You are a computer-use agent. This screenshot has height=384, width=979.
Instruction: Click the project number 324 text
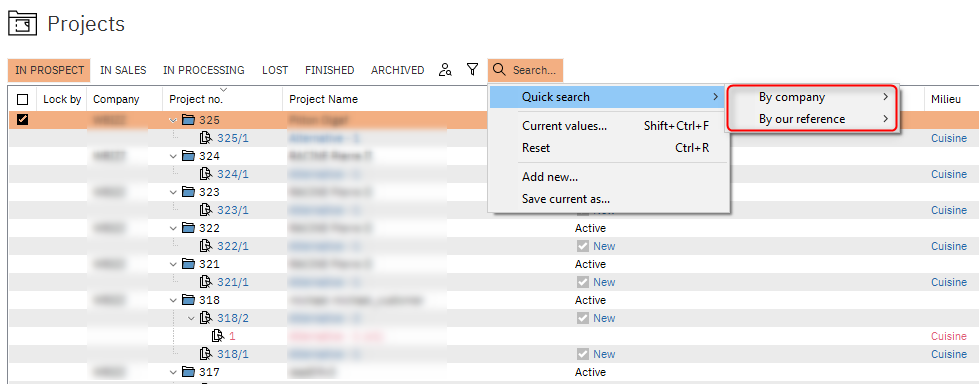[x=209, y=156]
